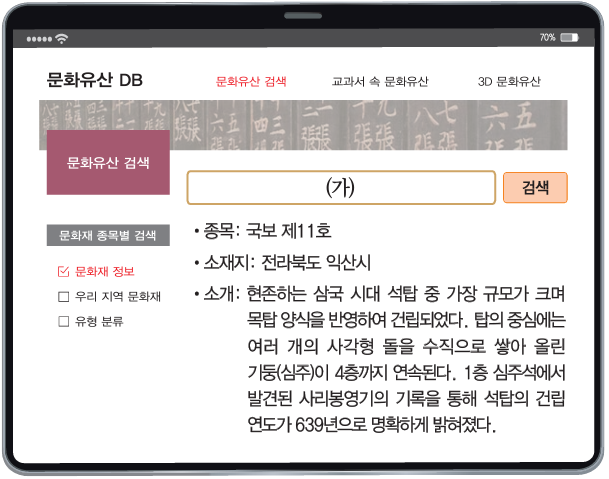Tap the signal strength dots
This screenshot has width=609, height=479.
38,38
